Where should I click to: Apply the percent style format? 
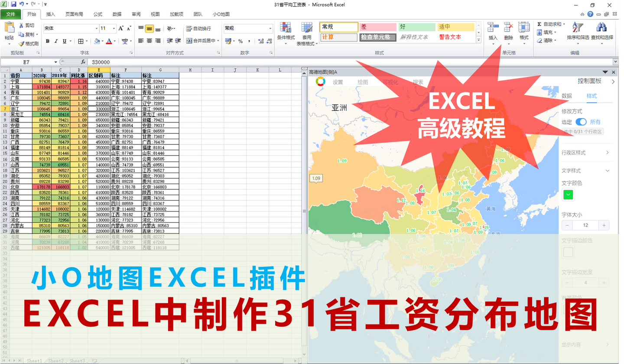pyautogui.click(x=241, y=41)
